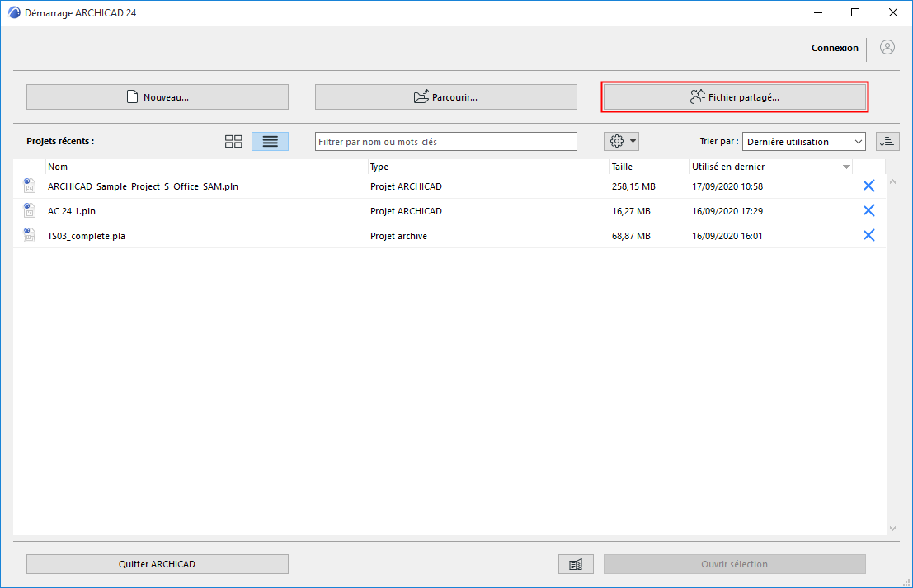Click Projet archive type cell
Image resolution: width=913 pixels, height=588 pixels.
(399, 237)
